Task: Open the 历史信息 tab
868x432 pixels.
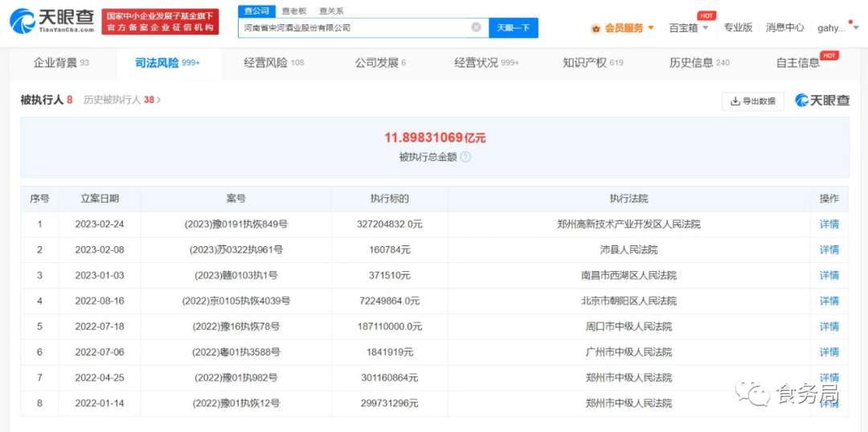Action: [699, 63]
